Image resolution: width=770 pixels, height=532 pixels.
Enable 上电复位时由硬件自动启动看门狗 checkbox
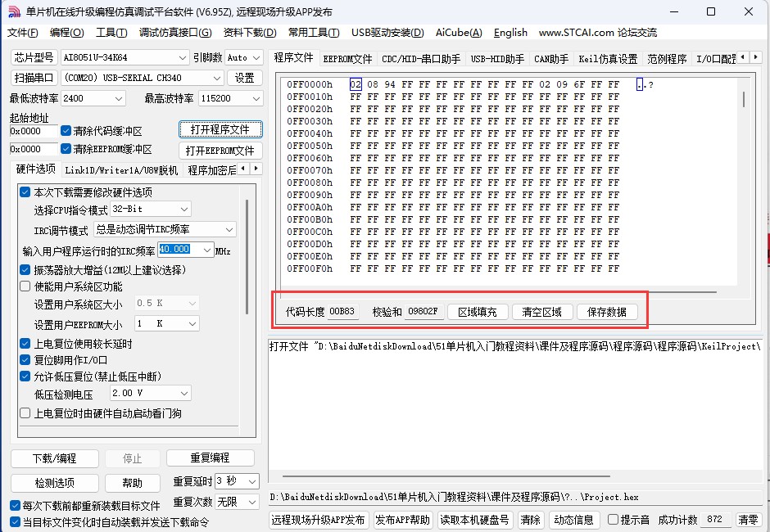25,413
